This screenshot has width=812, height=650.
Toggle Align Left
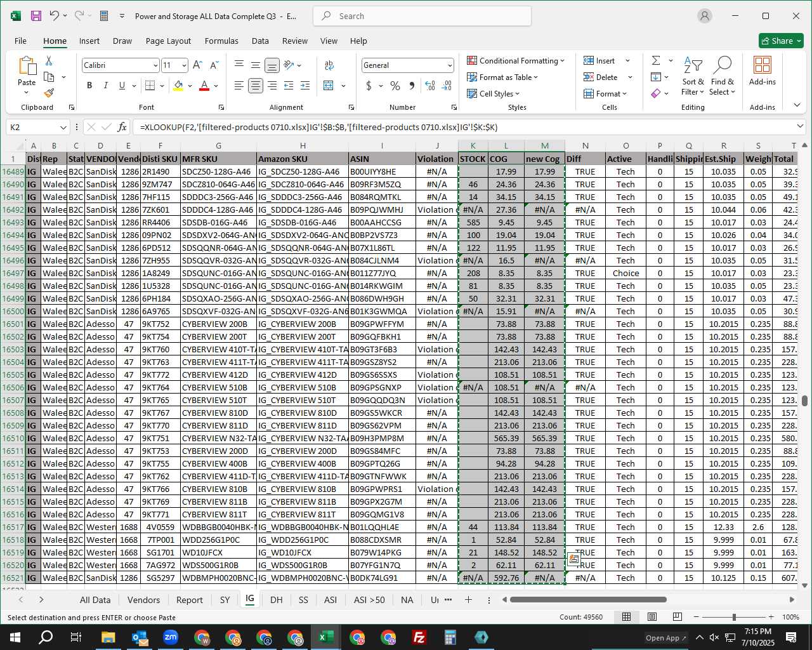pos(239,85)
